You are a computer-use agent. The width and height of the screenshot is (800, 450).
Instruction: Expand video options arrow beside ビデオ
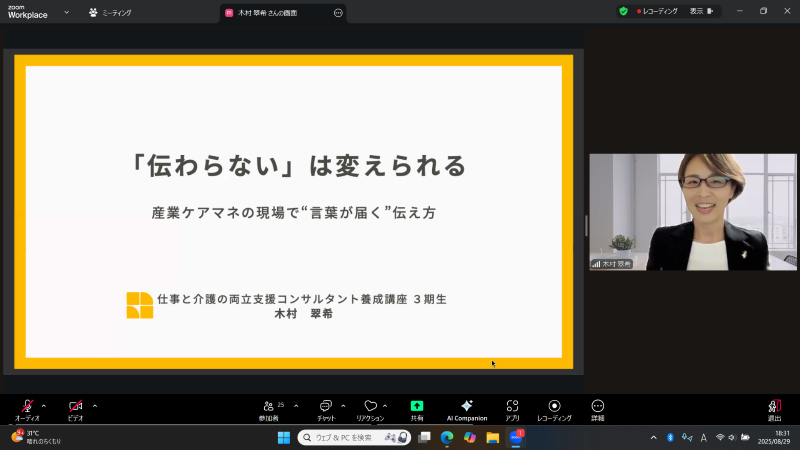[x=94, y=405]
